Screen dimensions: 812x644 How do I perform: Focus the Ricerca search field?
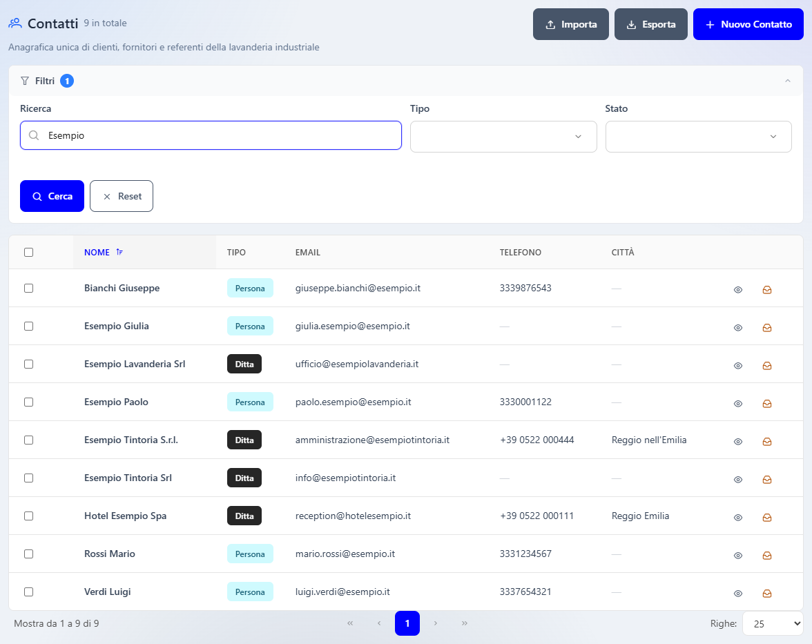click(x=211, y=135)
